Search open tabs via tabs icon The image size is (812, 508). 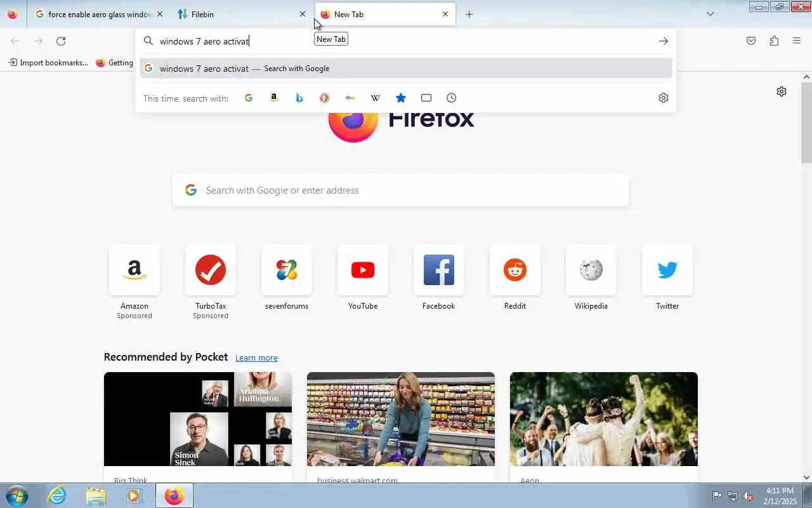pos(426,98)
